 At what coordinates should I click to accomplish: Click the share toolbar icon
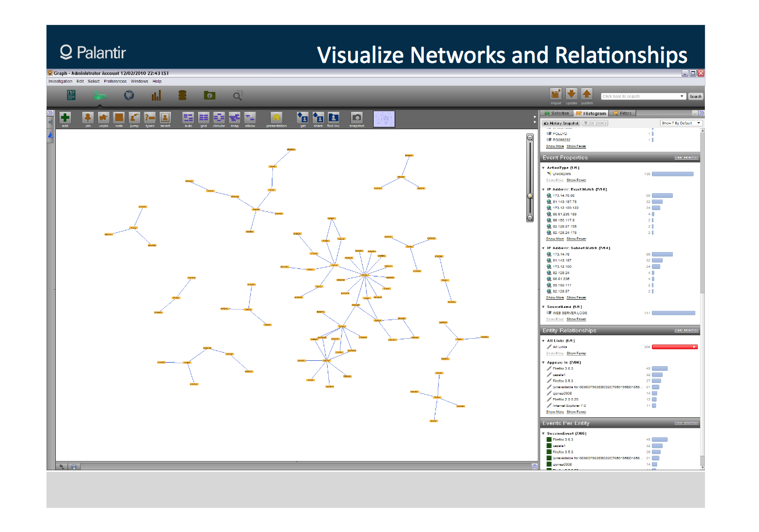click(x=318, y=117)
